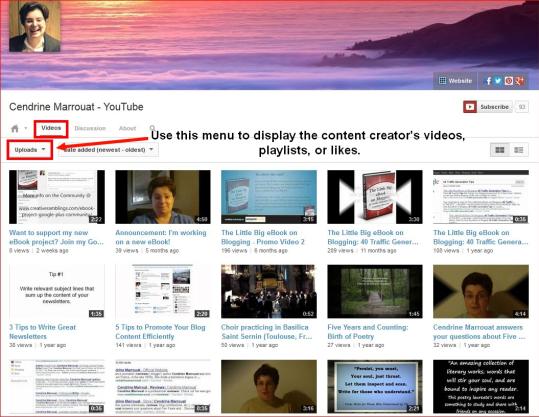Click the subscriber count box

(x=522, y=107)
